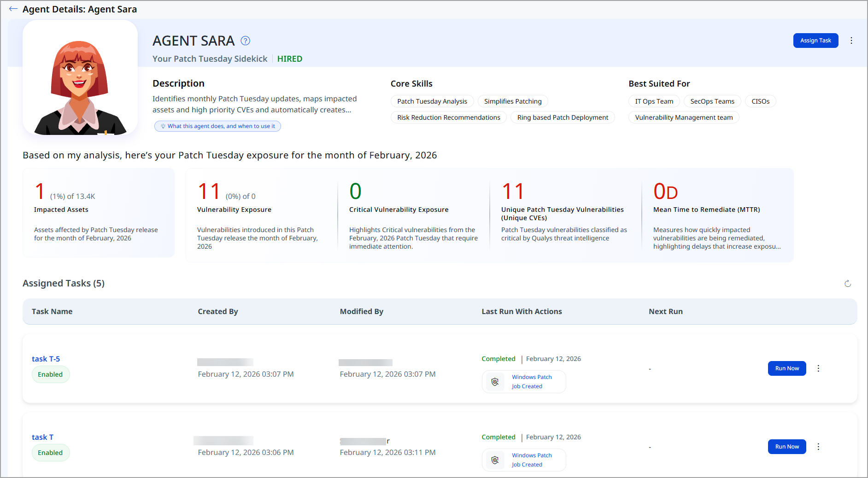This screenshot has width=868, height=478.
Task: Click SecOps Teams tag
Action: 712,101
